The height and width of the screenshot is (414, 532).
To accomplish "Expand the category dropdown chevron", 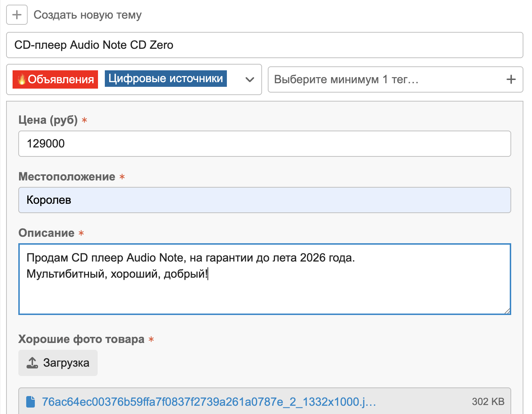I will click(x=250, y=80).
